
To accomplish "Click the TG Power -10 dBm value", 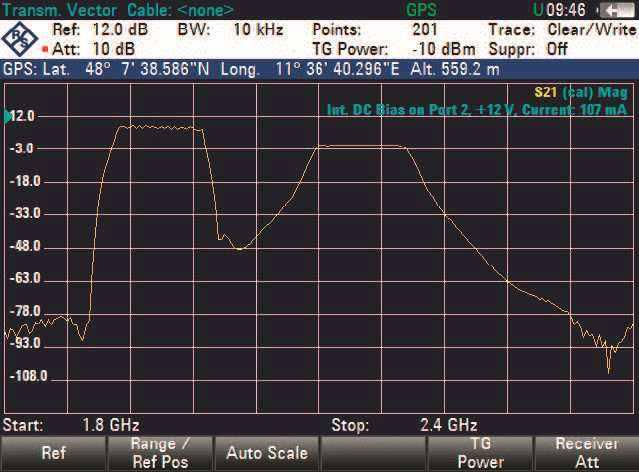I will pyautogui.click(x=438, y=48).
